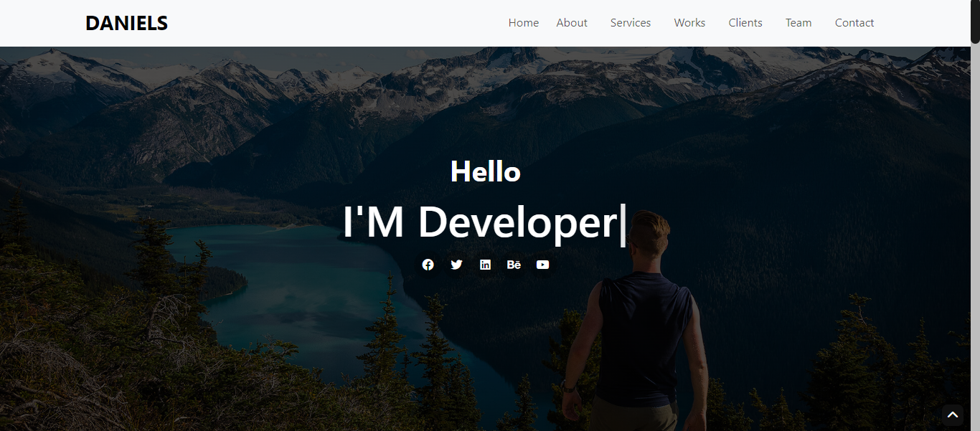This screenshot has width=980, height=431.
Task: Click the DANIELS brand logo
Action: (x=126, y=23)
